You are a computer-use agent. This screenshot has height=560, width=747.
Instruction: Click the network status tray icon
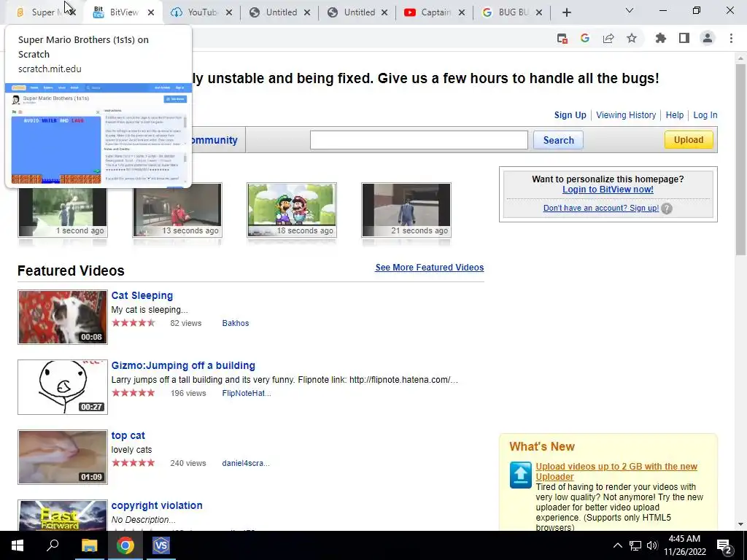click(x=635, y=545)
